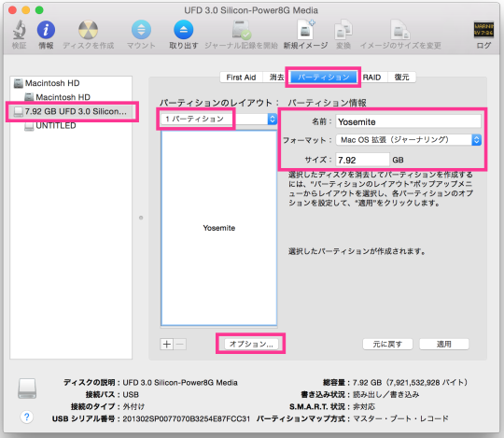504x438 pixels.
Task: Eject the disk with the eject icon
Action: pos(184,30)
